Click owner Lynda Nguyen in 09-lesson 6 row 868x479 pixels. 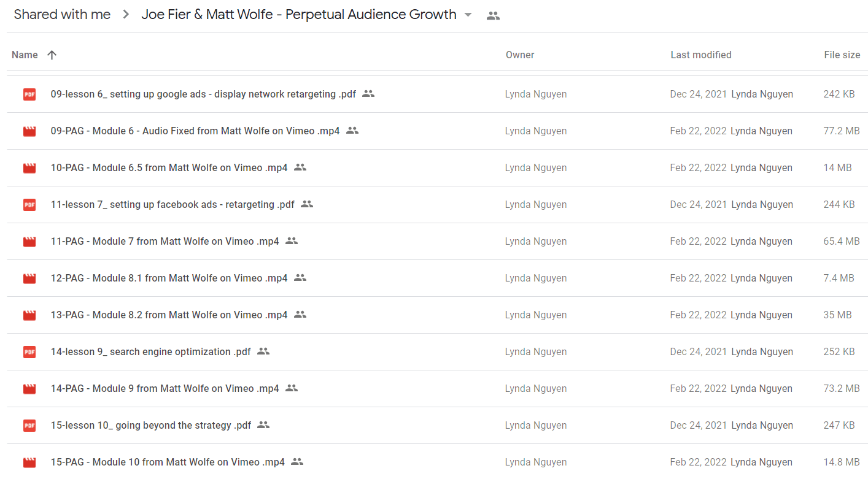[x=536, y=94]
